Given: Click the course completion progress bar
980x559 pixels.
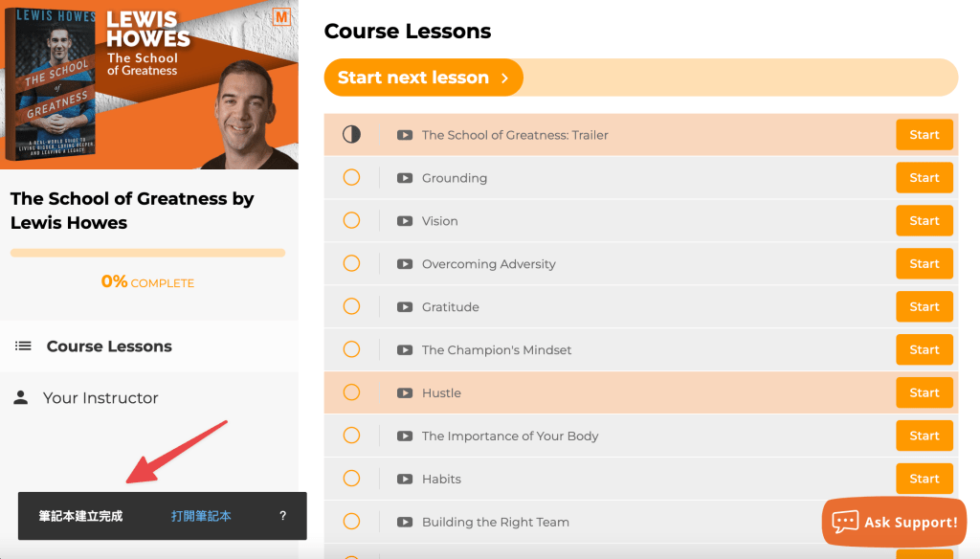Looking at the screenshot, I should (147, 253).
